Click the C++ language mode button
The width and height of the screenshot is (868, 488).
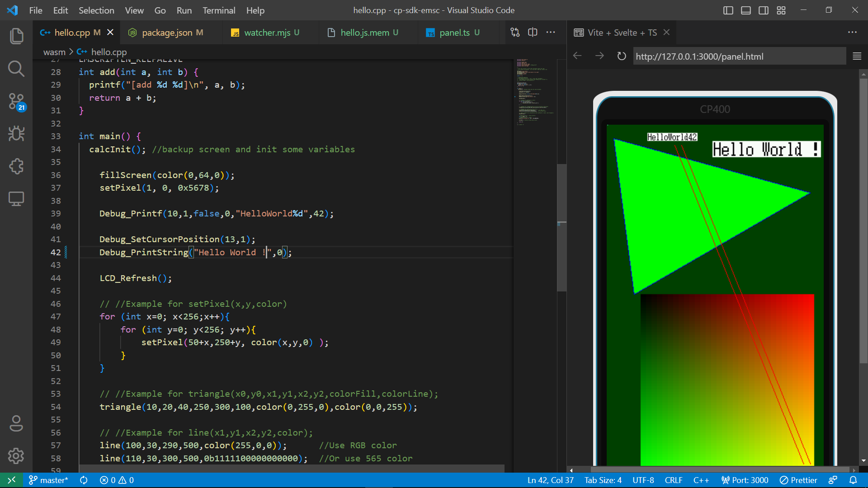701,480
